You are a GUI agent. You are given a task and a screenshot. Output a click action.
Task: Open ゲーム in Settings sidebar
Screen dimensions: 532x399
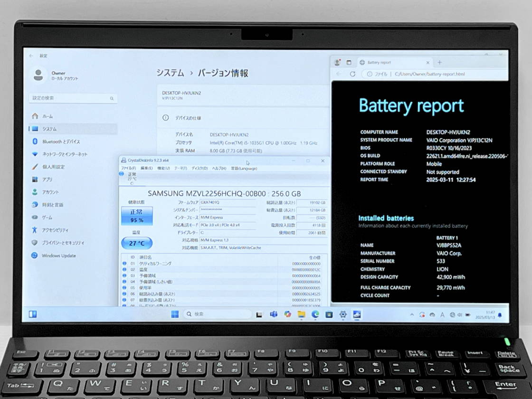[x=42, y=217]
